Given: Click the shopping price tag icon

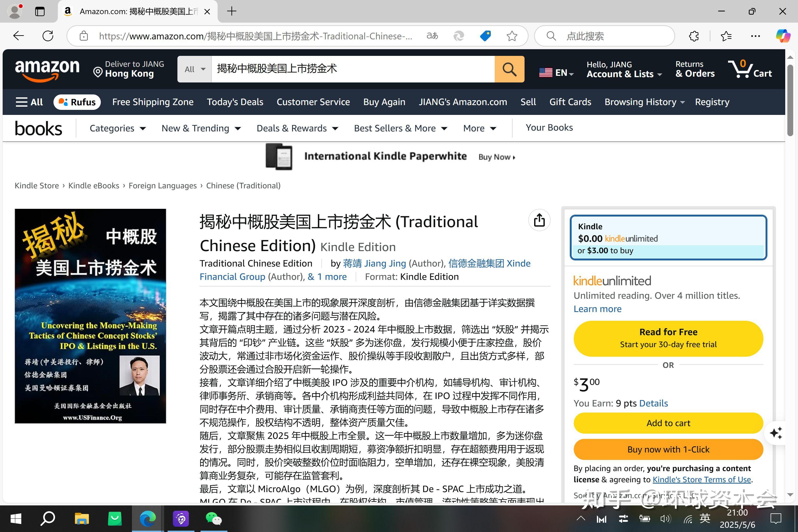Looking at the screenshot, I should [x=485, y=36].
